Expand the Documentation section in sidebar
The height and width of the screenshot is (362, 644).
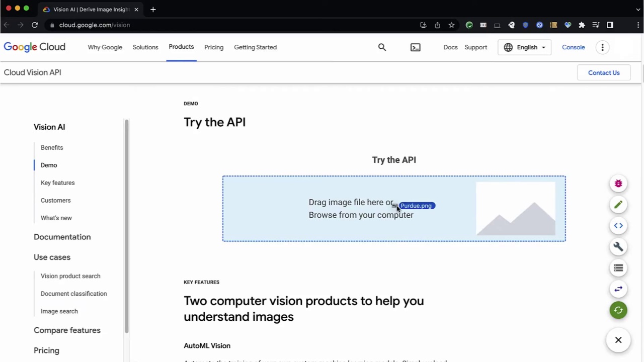pos(62,237)
